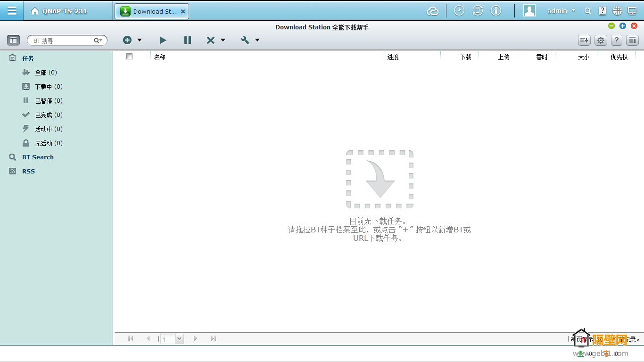This screenshot has height=362, width=644.
Task: Go to first page in pager
Action: pyautogui.click(x=131, y=338)
